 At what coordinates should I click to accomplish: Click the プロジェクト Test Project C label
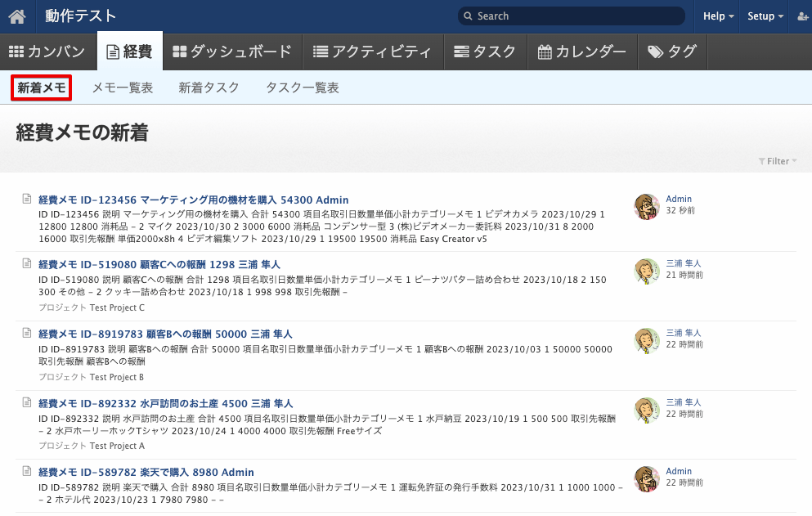[x=92, y=307]
